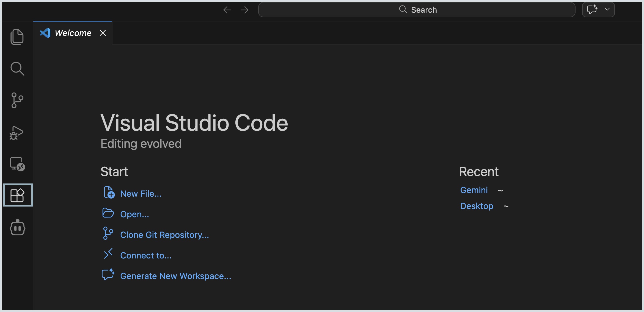
Task: Click the VS Code logo on Welcome tab
Action: [x=45, y=33]
